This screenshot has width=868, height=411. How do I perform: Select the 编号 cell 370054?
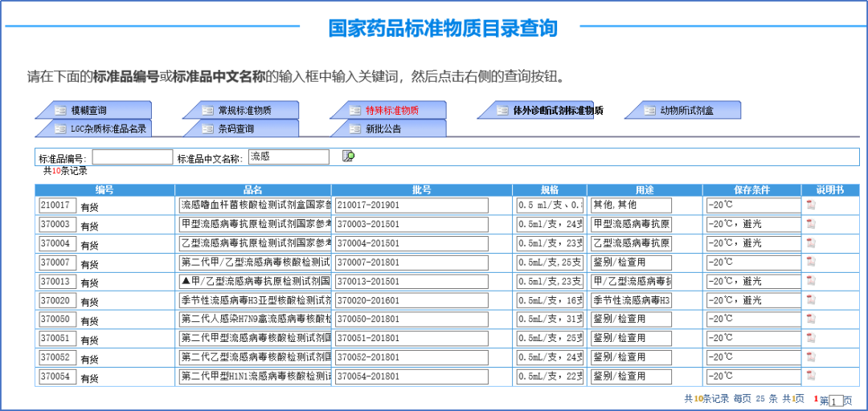click(58, 376)
